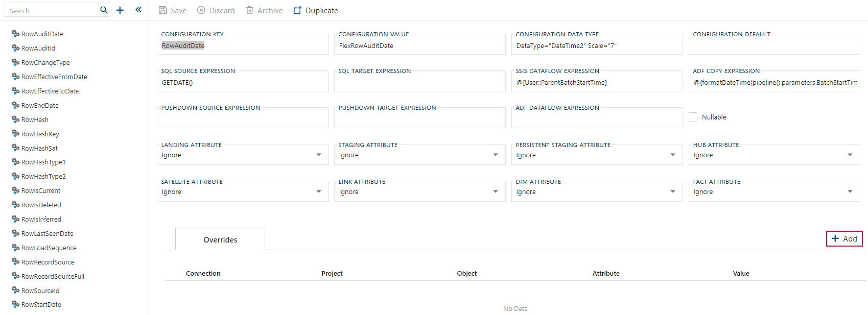Click the Configuration Key field

tap(242, 45)
